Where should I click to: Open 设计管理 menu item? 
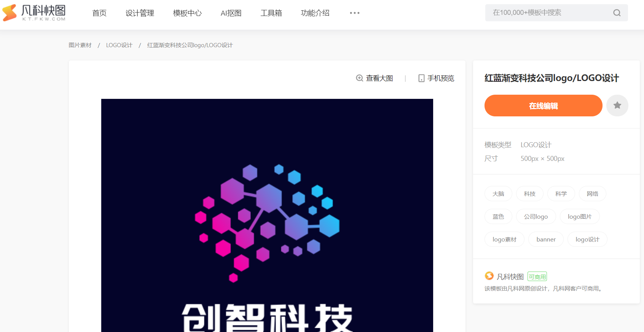140,13
